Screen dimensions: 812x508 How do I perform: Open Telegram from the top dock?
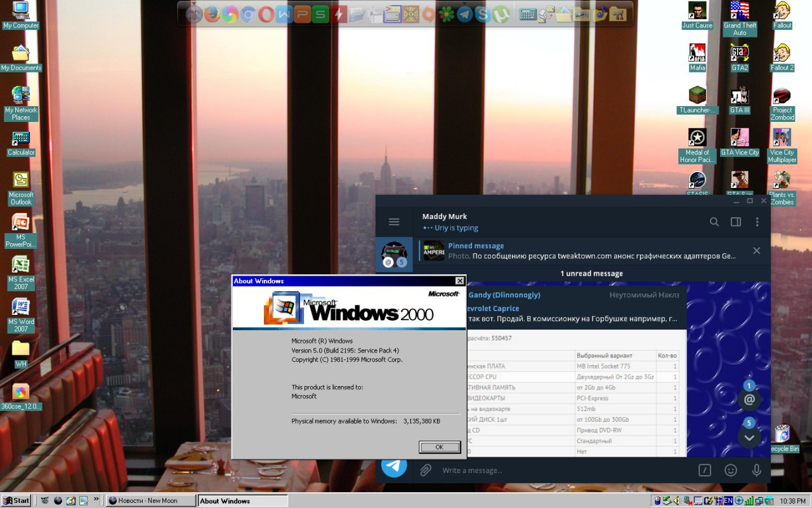pyautogui.click(x=465, y=14)
